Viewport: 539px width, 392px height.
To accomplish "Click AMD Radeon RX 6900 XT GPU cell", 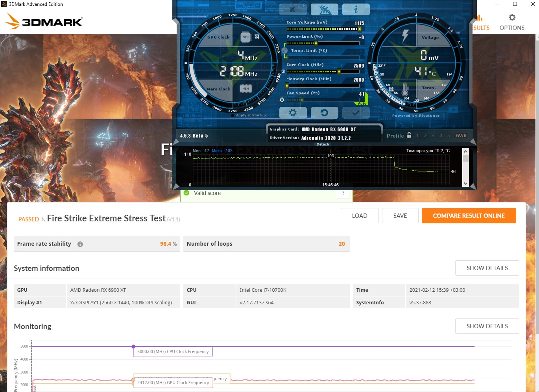I will [x=124, y=290].
